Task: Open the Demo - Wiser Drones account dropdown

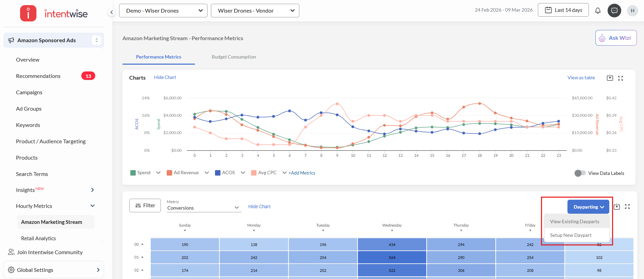Action: (x=163, y=11)
